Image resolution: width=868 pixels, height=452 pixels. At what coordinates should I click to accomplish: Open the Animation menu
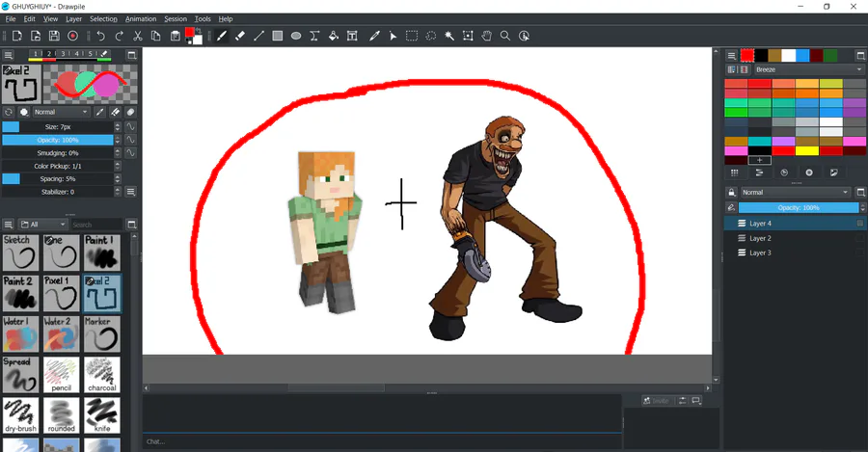141,19
